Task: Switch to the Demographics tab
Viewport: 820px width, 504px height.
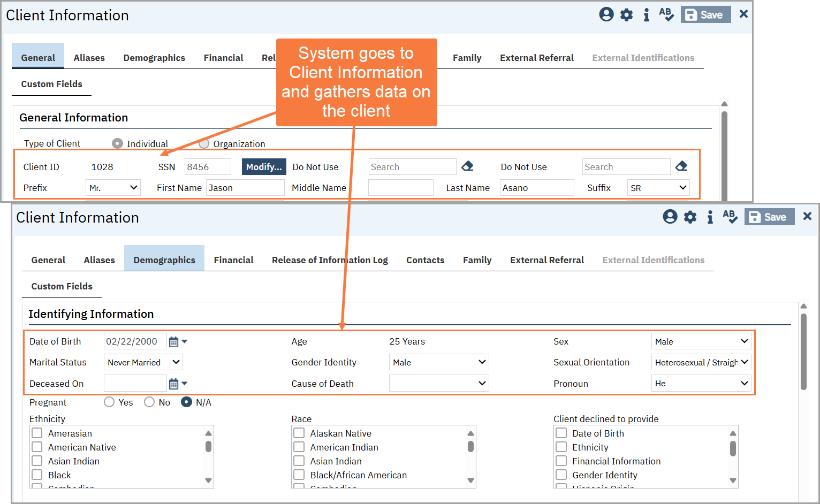Action: pos(164,259)
